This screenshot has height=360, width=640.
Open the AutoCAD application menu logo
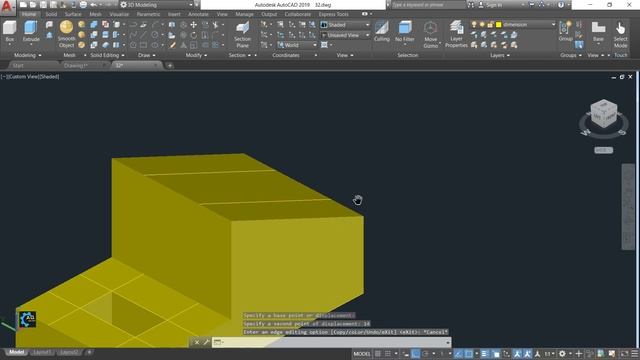[7, 7]
